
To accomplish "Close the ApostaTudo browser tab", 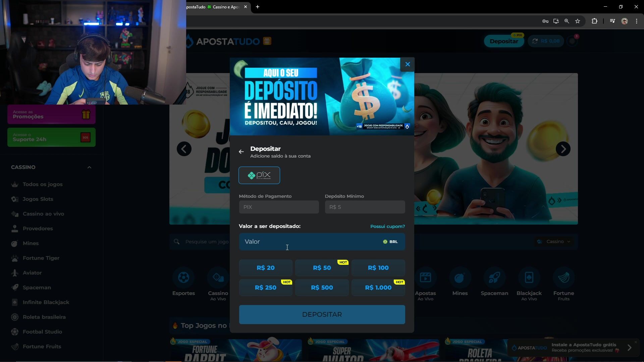I will tap(246, 7).
